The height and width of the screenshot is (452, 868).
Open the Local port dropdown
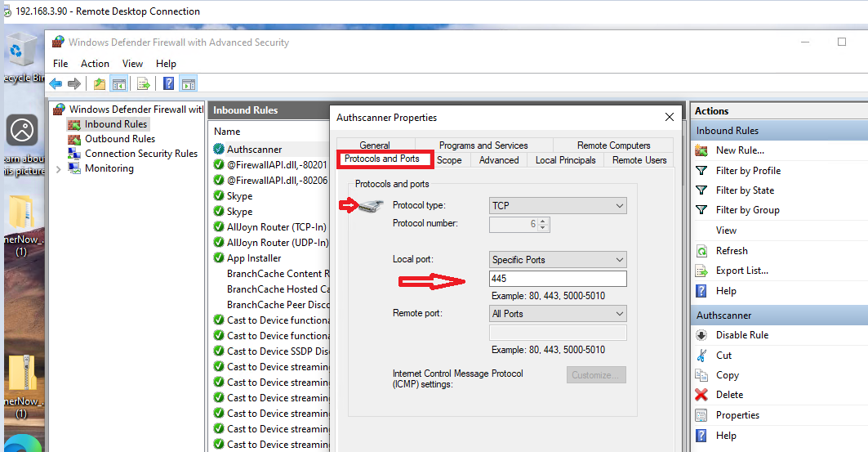(x=558, y=260)
